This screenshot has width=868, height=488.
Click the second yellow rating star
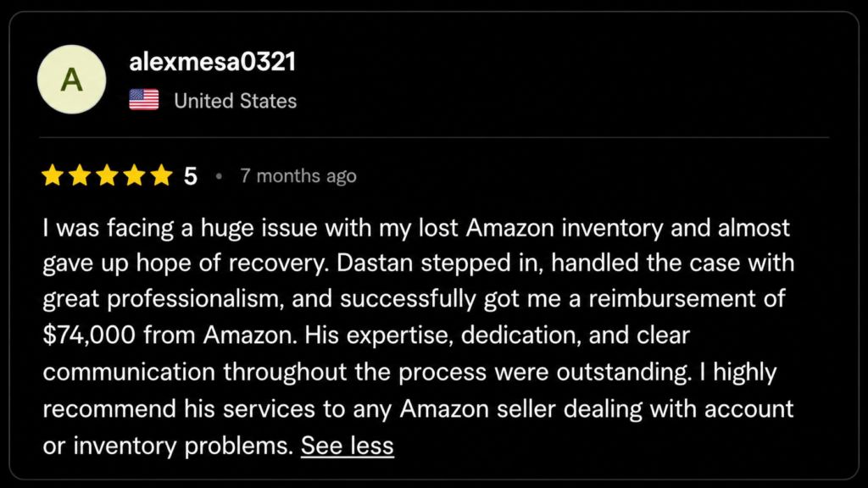coord(80,176)
